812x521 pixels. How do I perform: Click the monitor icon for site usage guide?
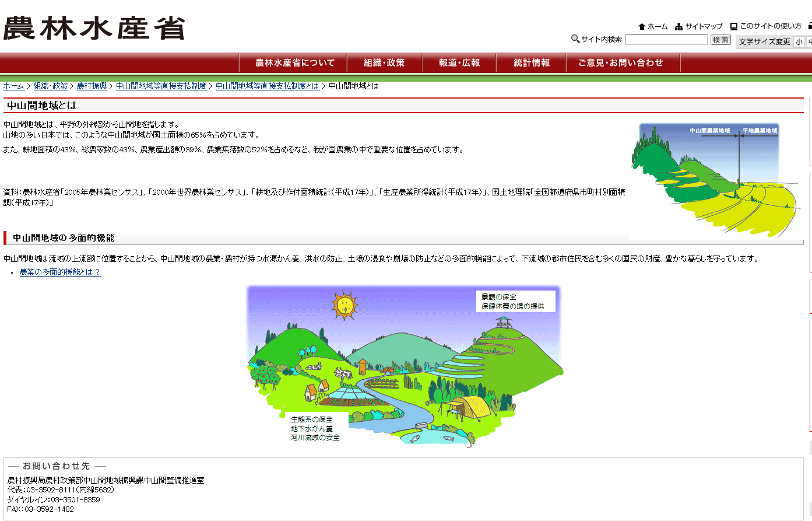click(734, 26)
